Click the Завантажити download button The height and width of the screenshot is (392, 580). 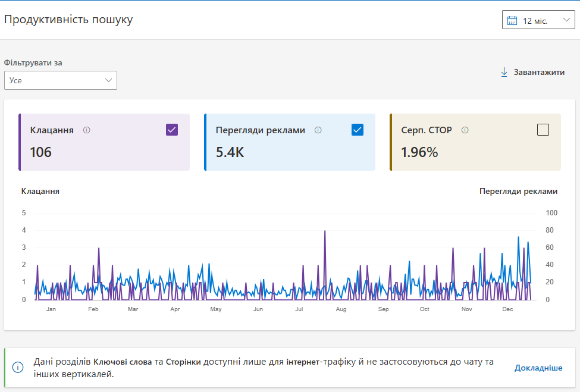tap(532, 72)
